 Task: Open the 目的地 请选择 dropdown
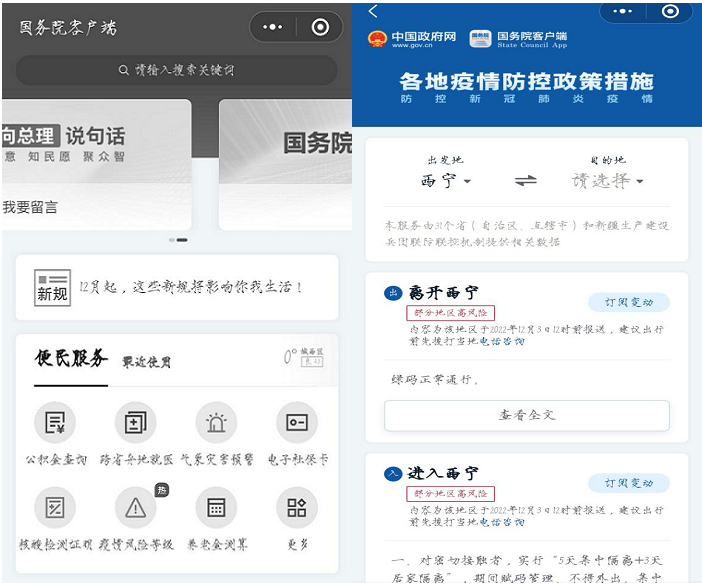(608, 181)
